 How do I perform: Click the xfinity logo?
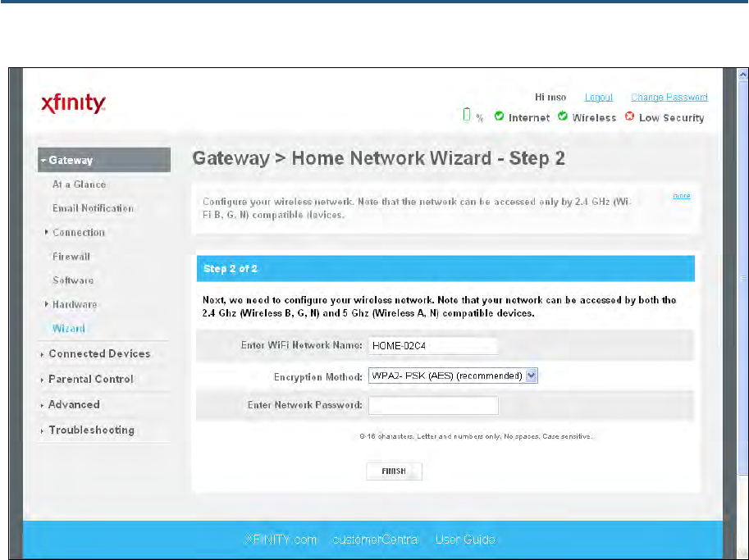click(x=73, y=102)
